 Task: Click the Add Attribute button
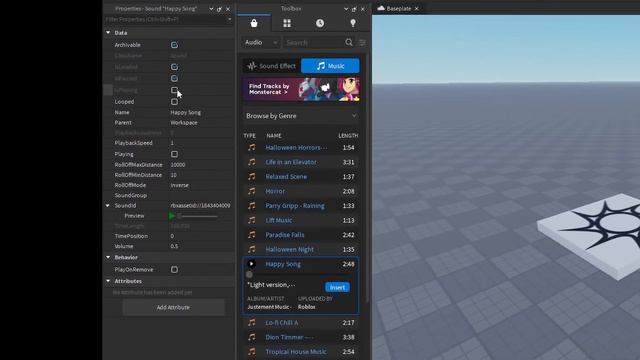[173, 307]
